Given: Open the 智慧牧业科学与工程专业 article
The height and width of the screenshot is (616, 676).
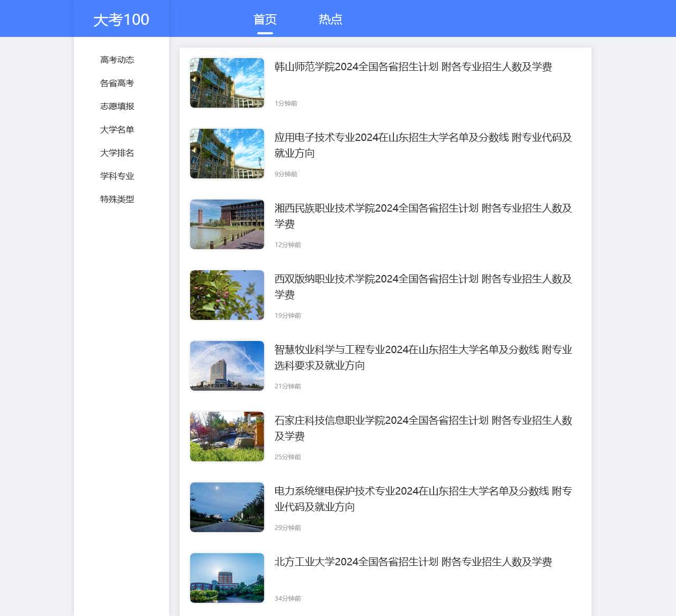Looking at the screenshot, I should click(421, 357).
